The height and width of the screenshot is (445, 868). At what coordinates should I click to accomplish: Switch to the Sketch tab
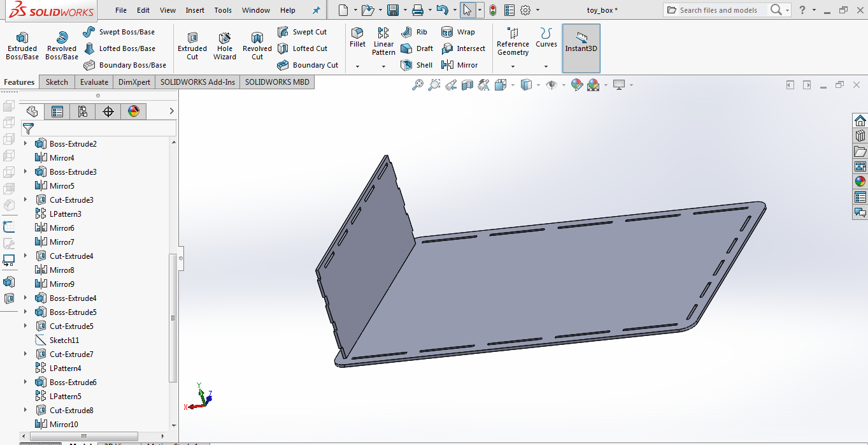57,82
